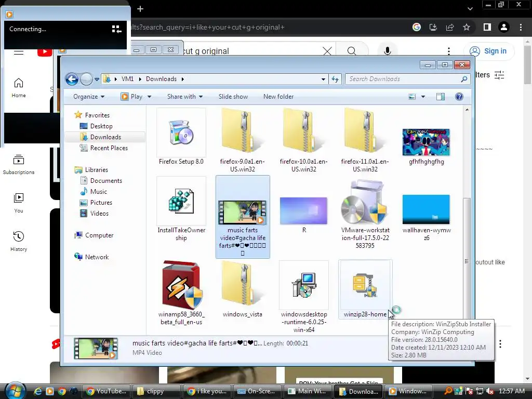The image size is (532, 399).
Task: Select the winzip28-home installer file
Action: 365,289
